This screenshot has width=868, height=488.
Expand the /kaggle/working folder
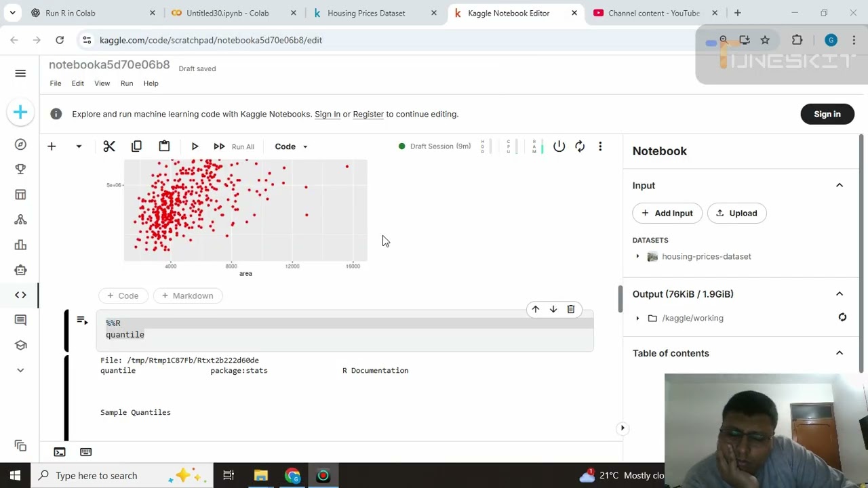[637, 318]
